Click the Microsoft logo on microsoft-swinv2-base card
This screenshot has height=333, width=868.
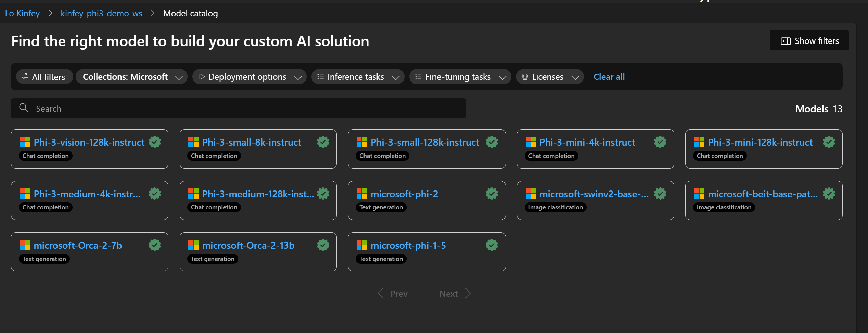[531, 194]
